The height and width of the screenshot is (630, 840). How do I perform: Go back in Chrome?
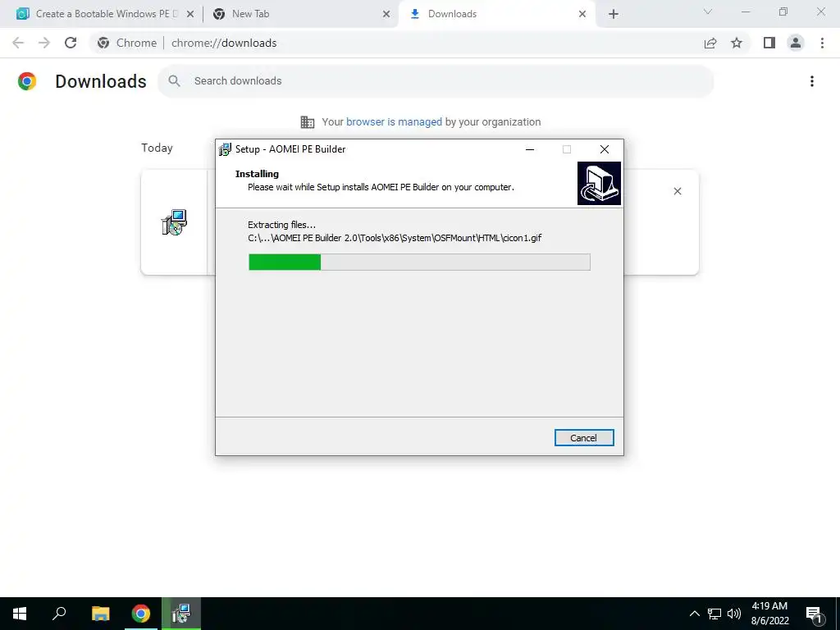[x=18, y=43]
